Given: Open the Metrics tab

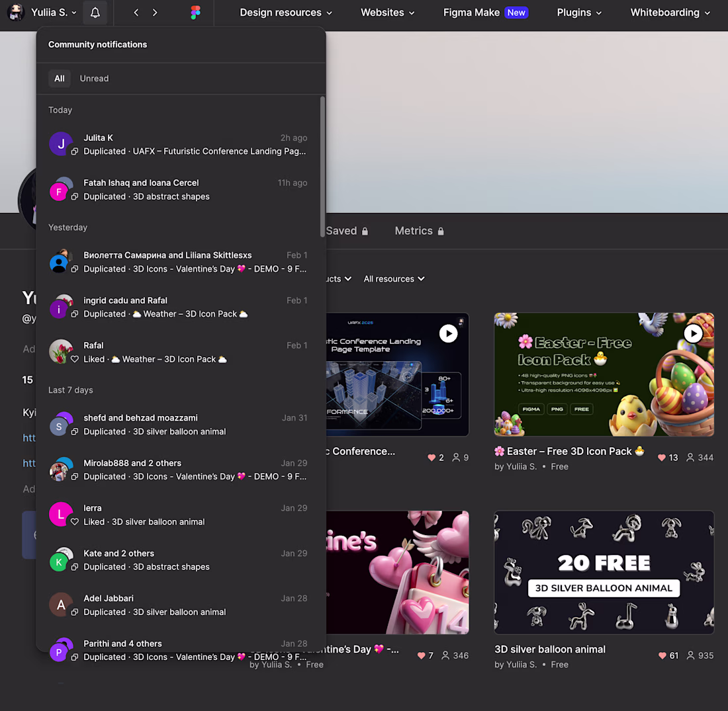Looking at the screenshot, I should point(419,231).
